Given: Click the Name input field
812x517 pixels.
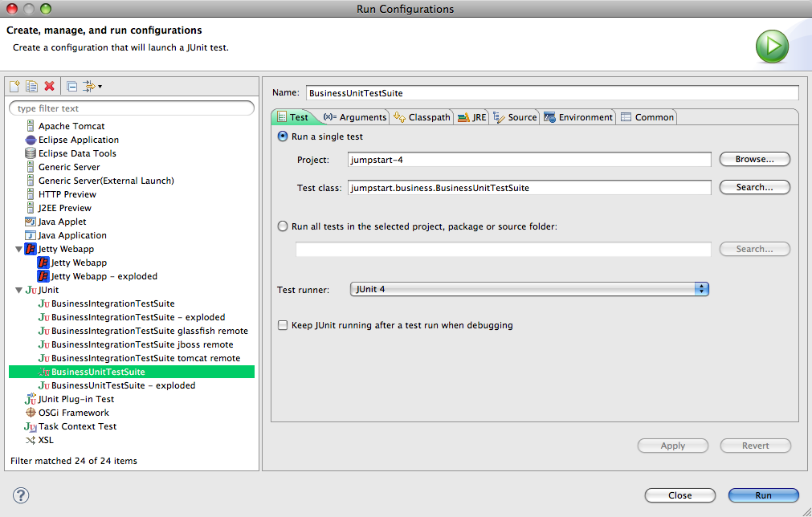Looking at the screenshot, I should (552, 93).
